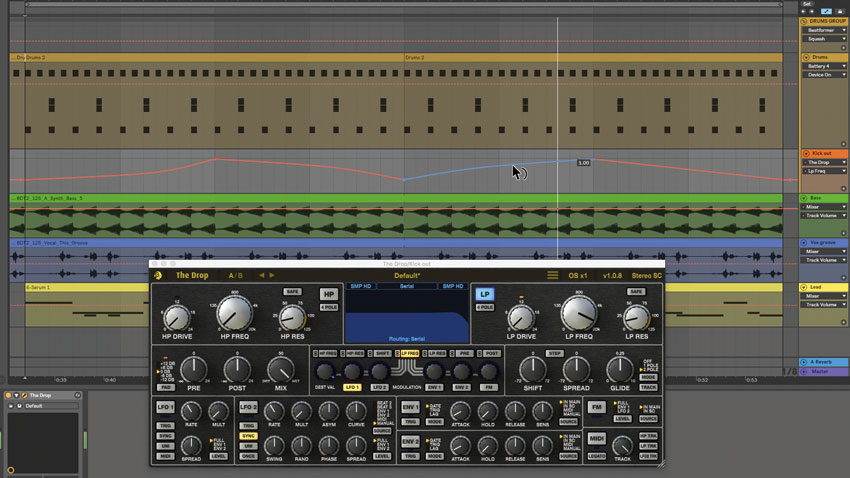Click the LP RES knob
The width and height of the screenshot is (850, 478).
pos(636,318)
